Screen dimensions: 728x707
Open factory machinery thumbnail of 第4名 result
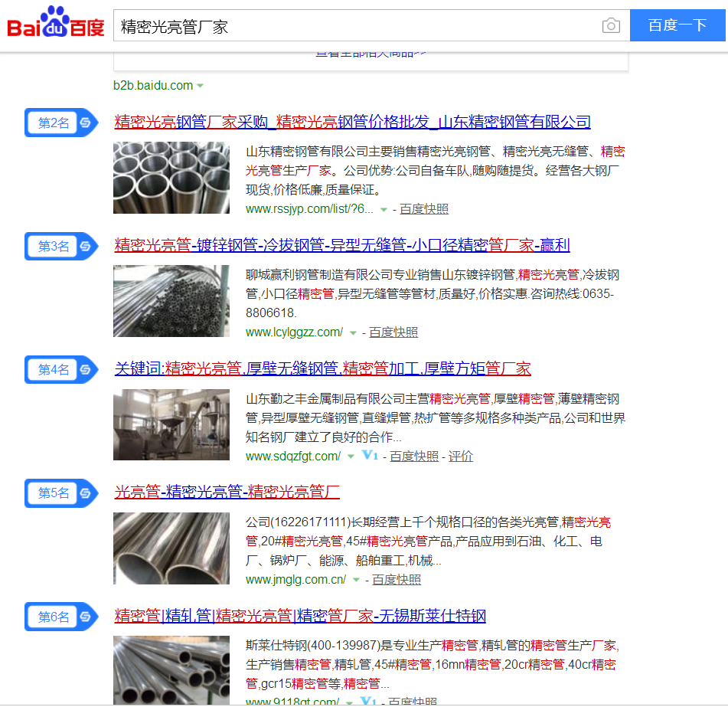tap(171, 424)
